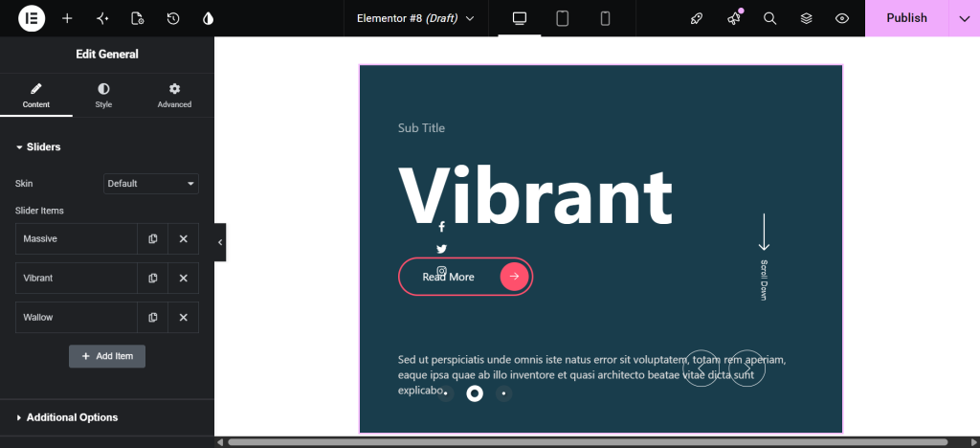The width and height of the screenshot is (980, 448).
Task: Open the Structure layers icon
Action: pyautogui.click(x=806, y=18)
